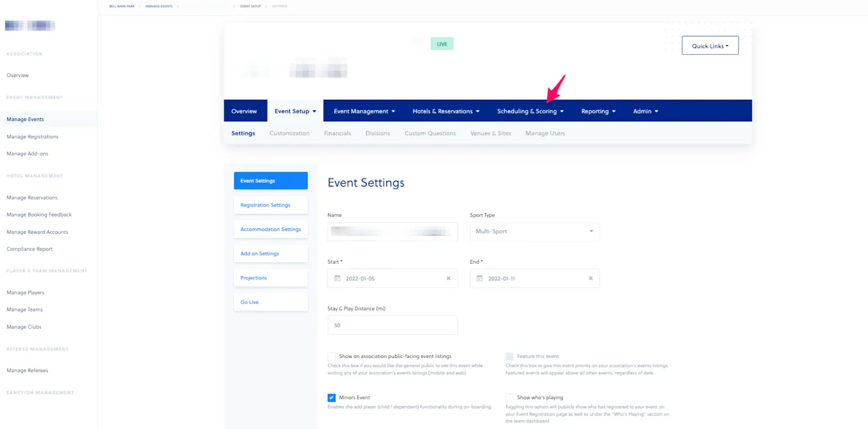Clear the Start date with the x icon

(x=449, y=278)
